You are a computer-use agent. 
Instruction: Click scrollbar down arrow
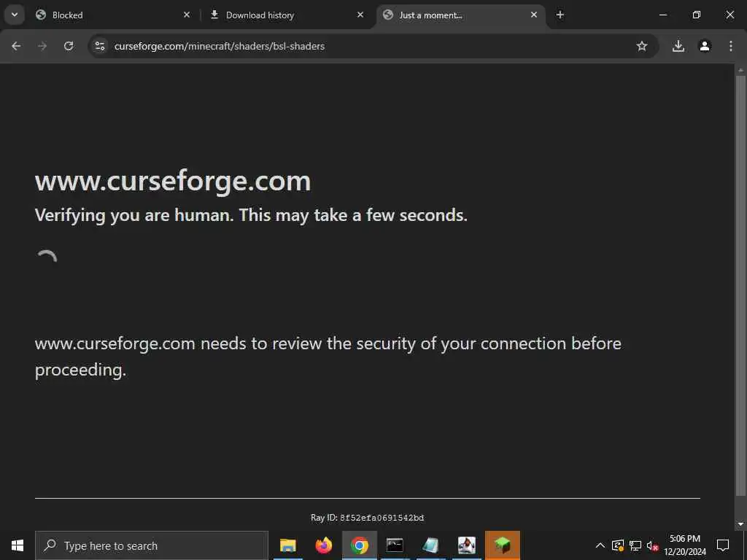pyautogui.click(x=740, y=524)
